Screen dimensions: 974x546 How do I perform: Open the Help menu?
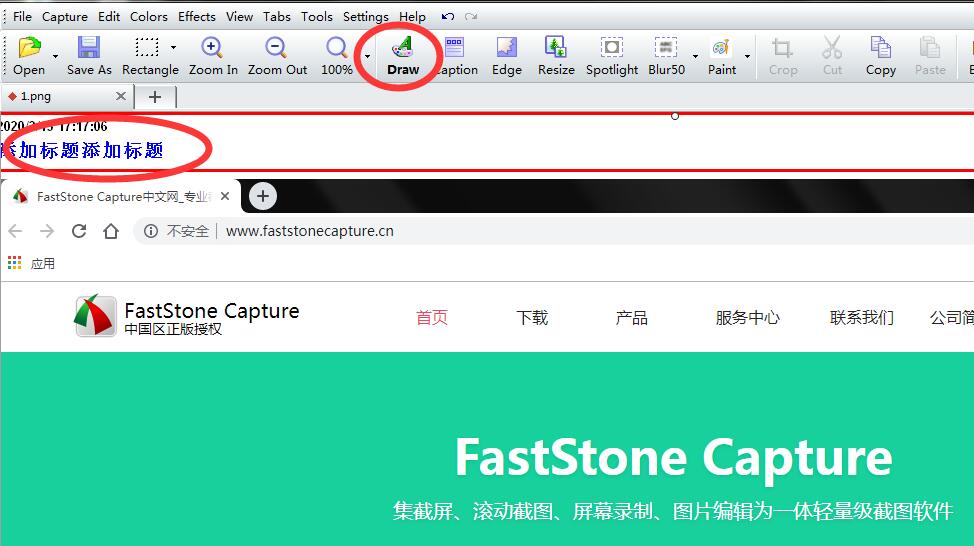pos(412,17)
